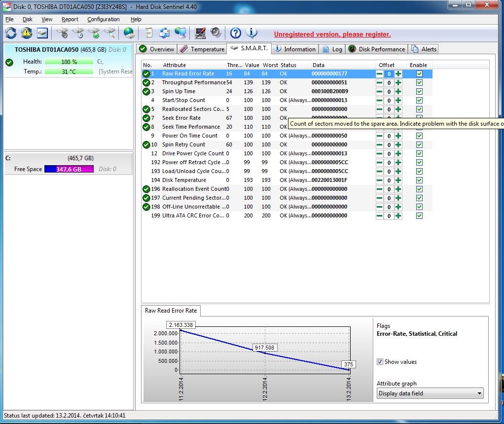Click the refresh disk status toolbar icon
The image size is (504, 424).
point(11,33)
